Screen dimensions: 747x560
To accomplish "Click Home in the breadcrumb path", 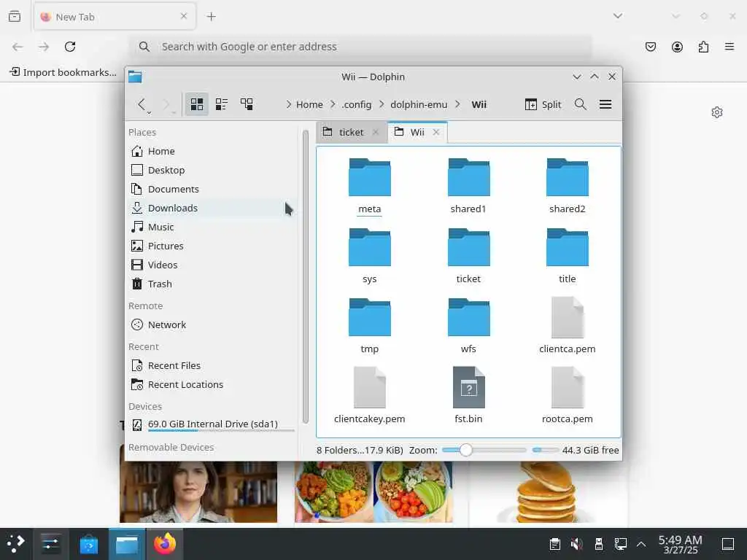I will click(x=309, y=104).
